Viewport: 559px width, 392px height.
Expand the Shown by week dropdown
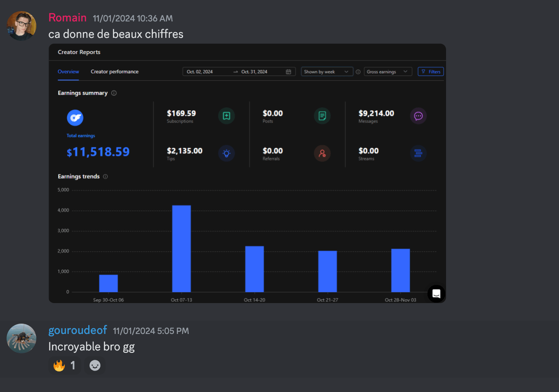[x=326, y=72]
